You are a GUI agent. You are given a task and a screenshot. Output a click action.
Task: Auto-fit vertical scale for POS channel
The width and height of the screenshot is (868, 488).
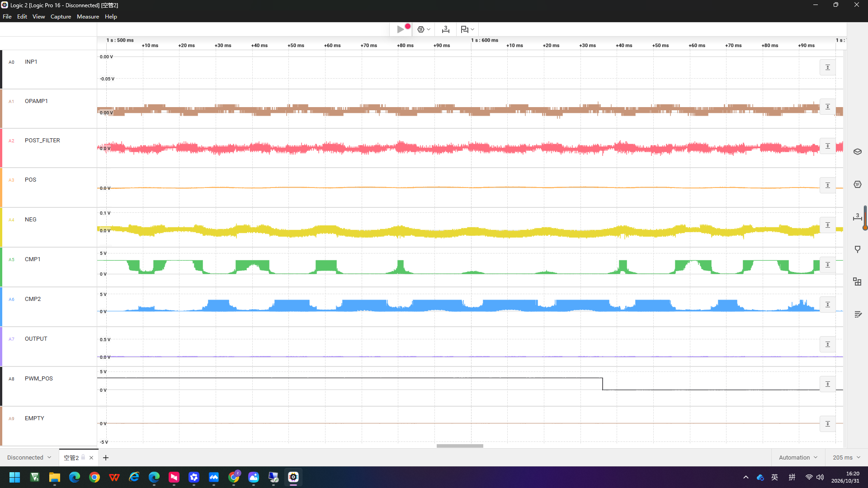click(828, 185)
